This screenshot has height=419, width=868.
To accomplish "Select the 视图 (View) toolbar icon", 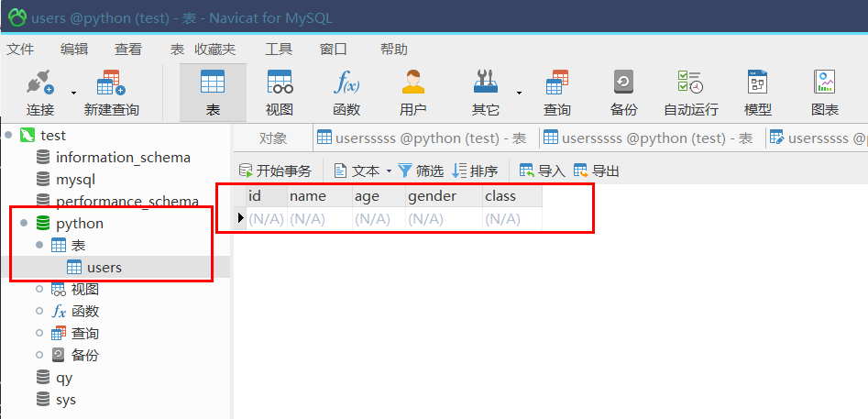I will (280, 92).
